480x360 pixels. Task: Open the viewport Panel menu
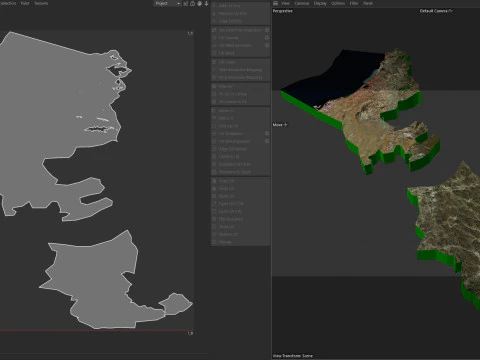pos(368,3)
